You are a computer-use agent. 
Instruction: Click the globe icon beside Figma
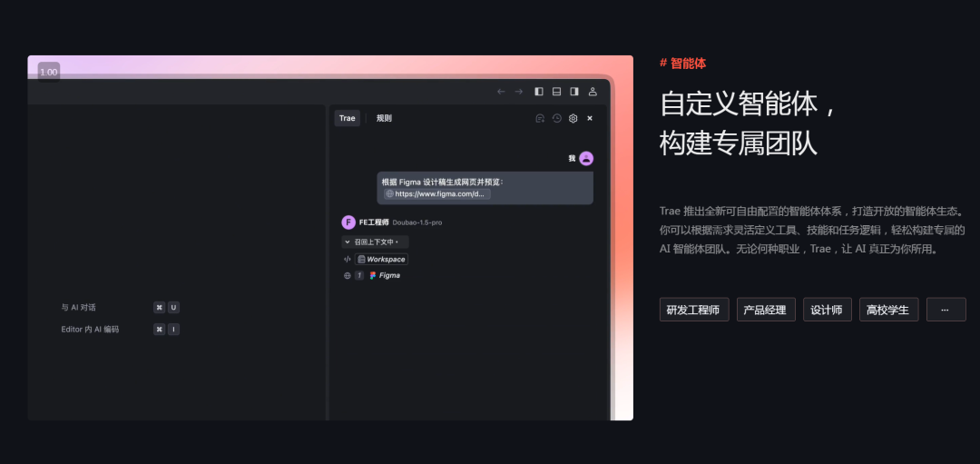347,275
